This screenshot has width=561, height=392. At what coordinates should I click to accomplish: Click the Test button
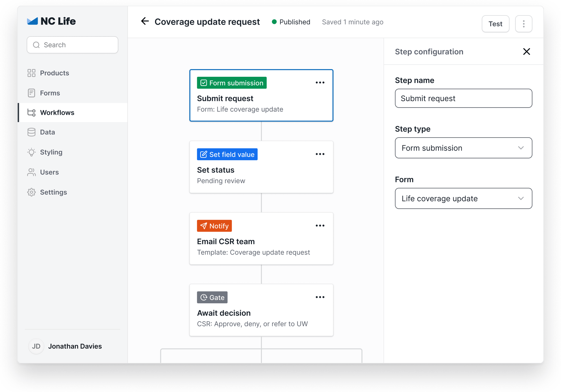click(495, 24)
